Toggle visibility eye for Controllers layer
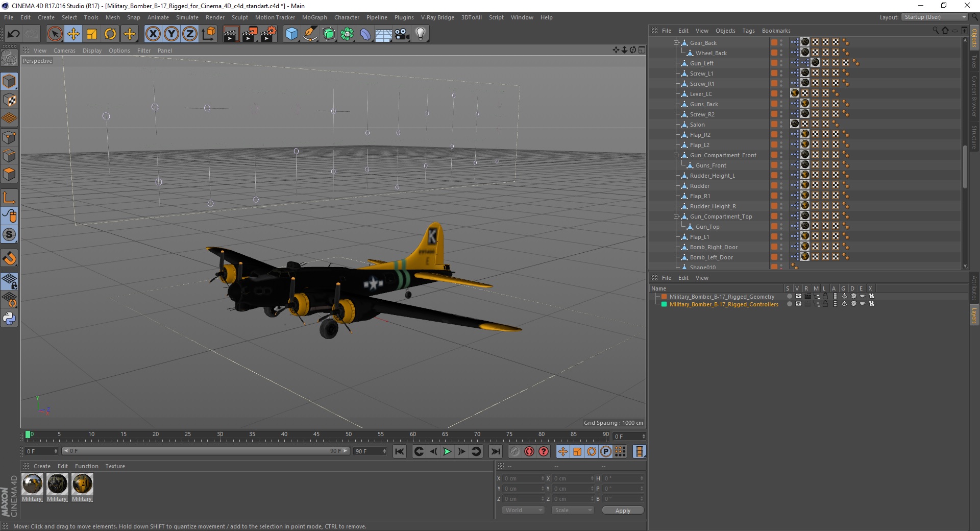Image resolution: width=980 pixels, height=531 pixels. tap(798, 304)
